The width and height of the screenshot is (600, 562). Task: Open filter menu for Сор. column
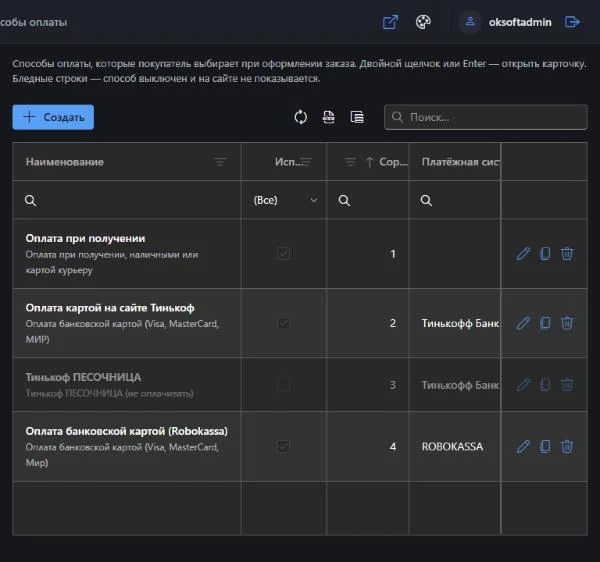[350, 162]
